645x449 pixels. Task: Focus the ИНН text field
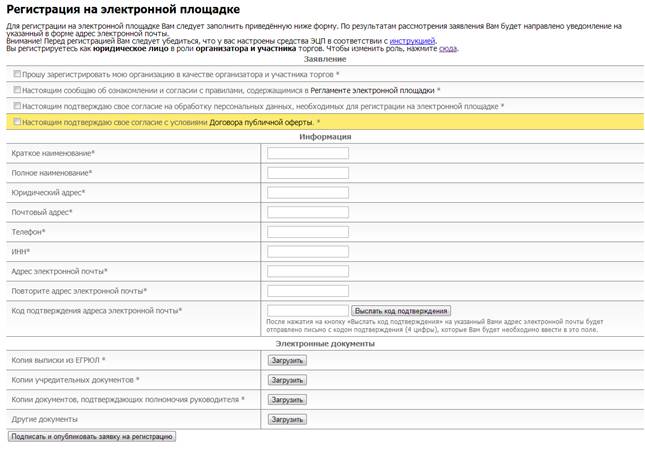(308, 251)
